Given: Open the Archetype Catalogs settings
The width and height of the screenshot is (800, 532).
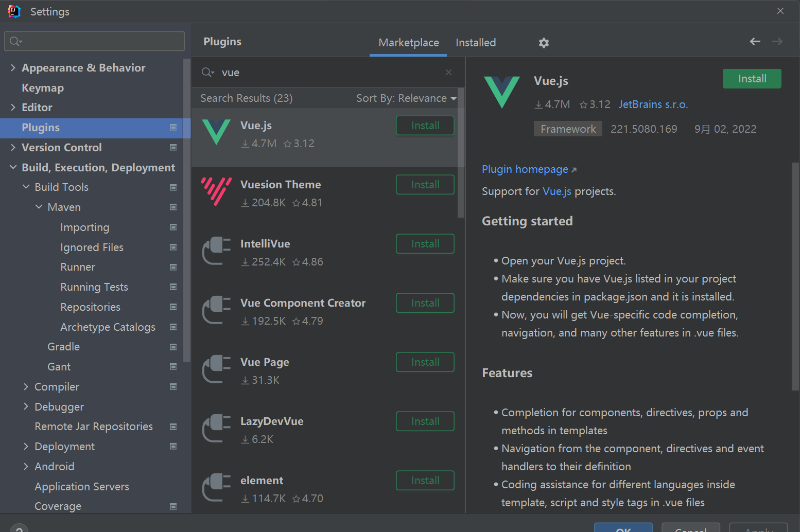Looking at the screenshot, I should tap(108, 327).
